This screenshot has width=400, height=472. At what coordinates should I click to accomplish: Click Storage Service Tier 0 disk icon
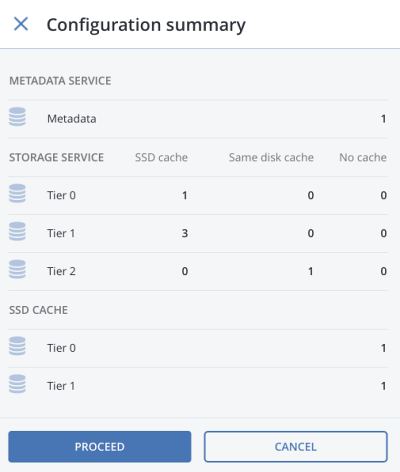pos(17,193)
